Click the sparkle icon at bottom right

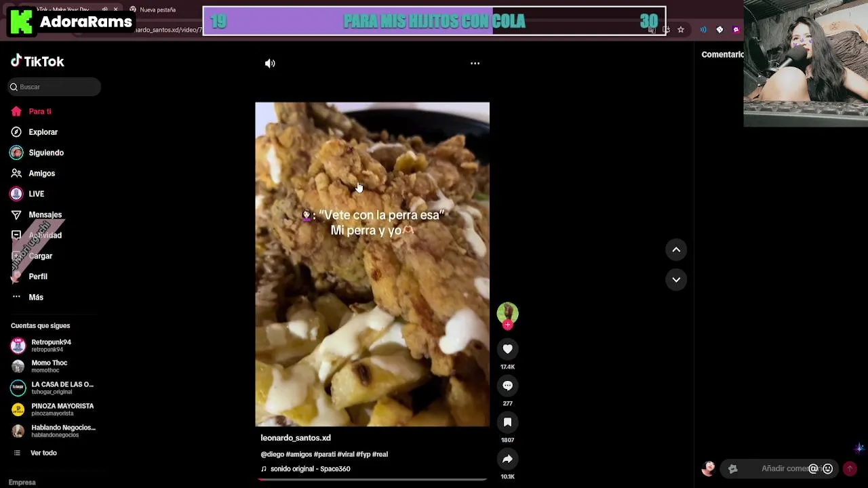click(x=859, y=448)
